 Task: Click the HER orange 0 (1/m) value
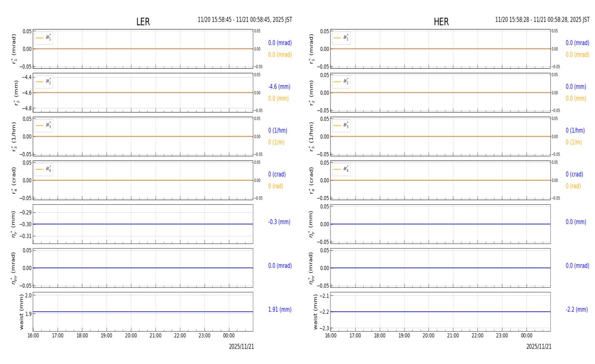[574, 142]
